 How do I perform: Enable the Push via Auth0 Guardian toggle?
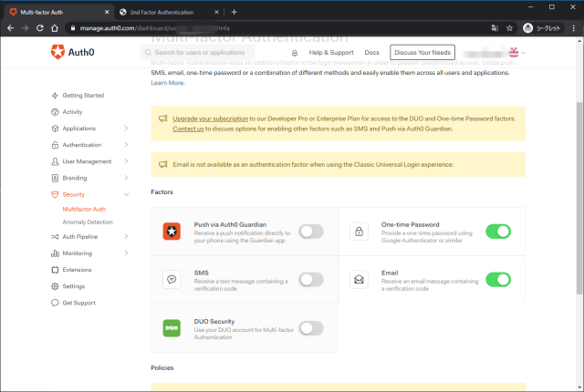point(311,232)
